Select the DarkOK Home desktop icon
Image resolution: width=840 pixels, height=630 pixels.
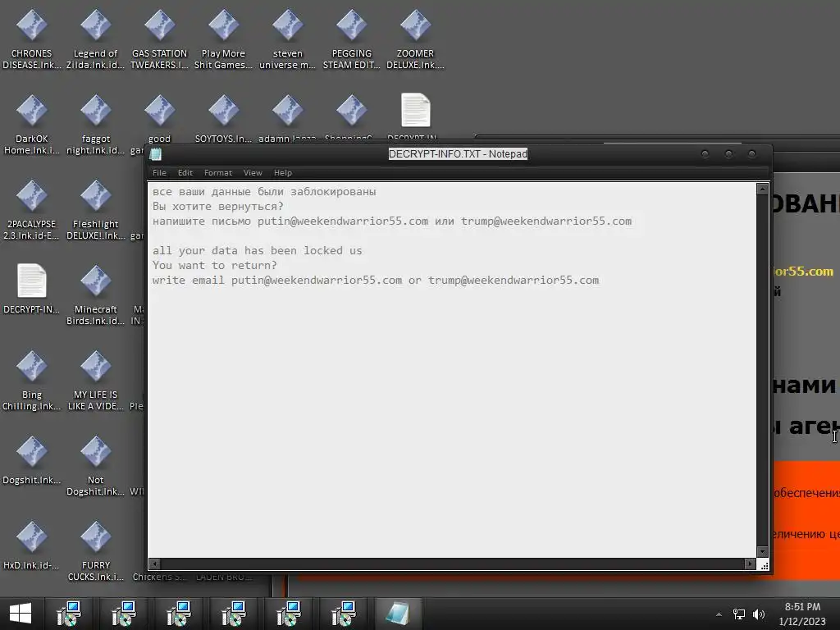pos(32,126)
